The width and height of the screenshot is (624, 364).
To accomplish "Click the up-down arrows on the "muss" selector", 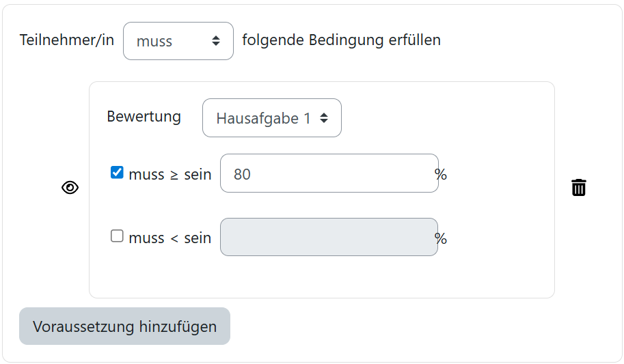I will point(216,41).
